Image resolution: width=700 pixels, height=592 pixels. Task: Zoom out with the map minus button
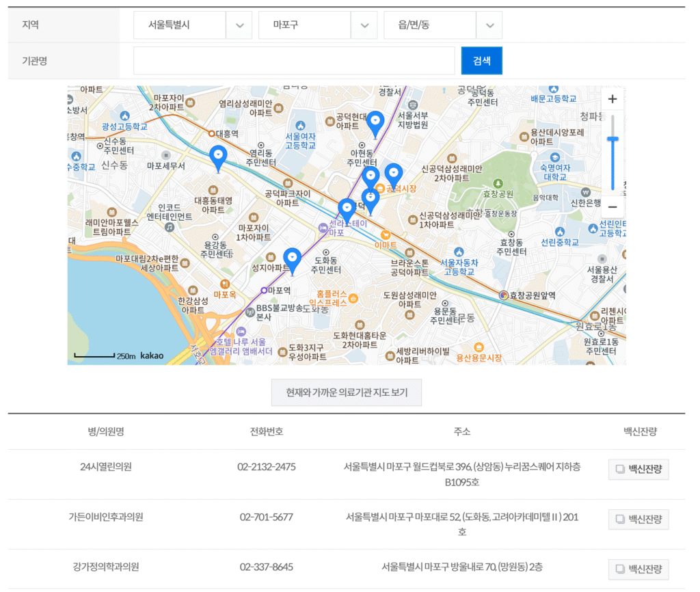tap(612, 206)
